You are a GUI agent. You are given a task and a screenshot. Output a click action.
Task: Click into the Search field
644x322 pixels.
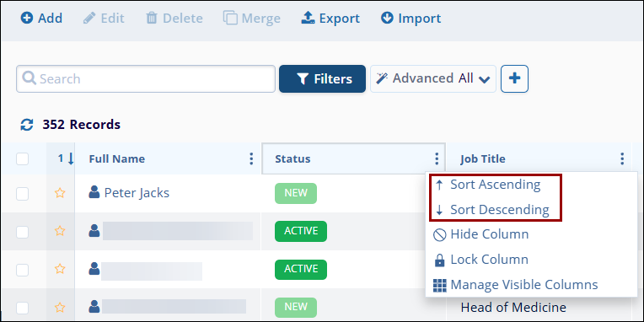146,79
